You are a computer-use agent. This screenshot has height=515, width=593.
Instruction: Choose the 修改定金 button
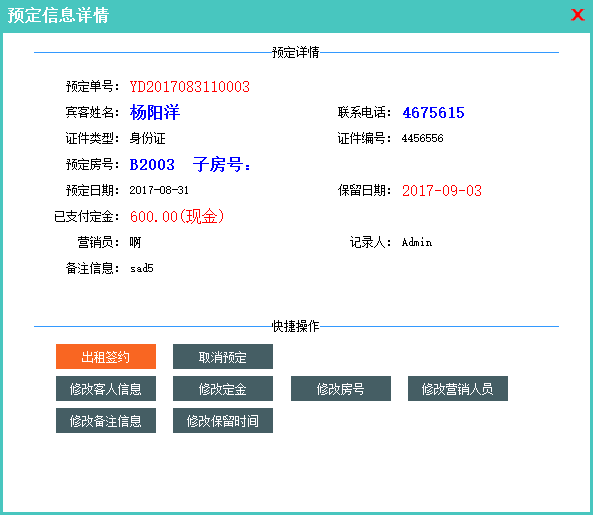[x=223, y=389]
